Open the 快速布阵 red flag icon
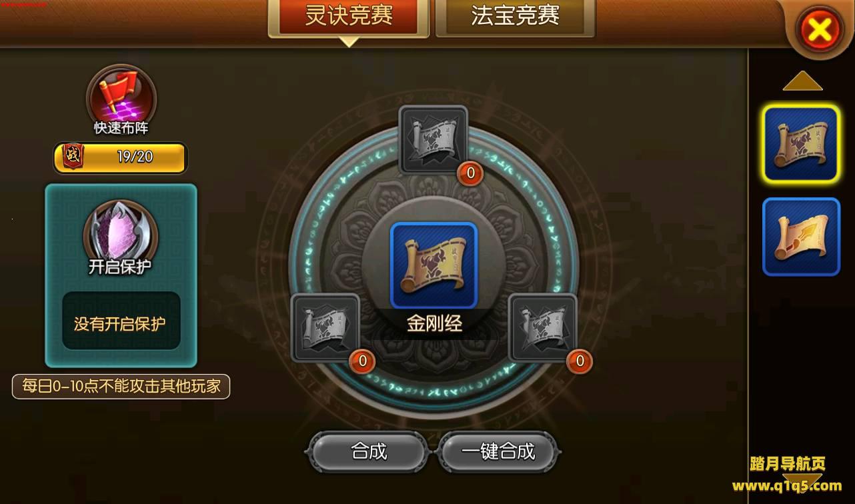The height and width of the screenshot is (504, 855). [121, 94]
